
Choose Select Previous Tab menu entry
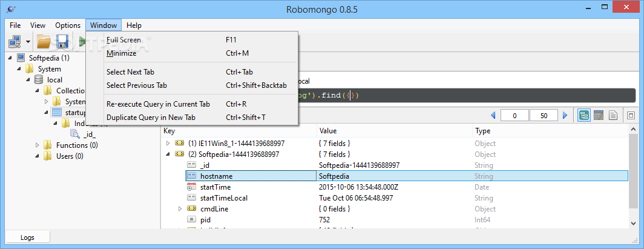[192, 85]
